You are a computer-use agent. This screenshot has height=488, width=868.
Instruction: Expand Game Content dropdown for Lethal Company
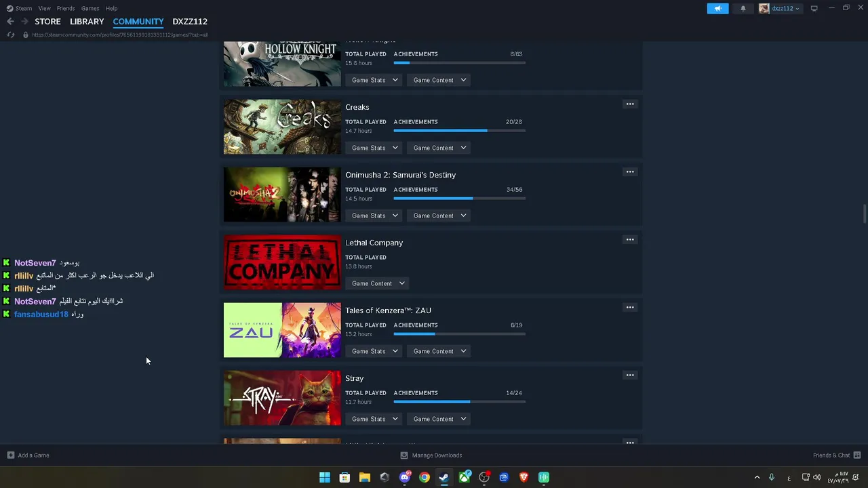tap(378, 283)
